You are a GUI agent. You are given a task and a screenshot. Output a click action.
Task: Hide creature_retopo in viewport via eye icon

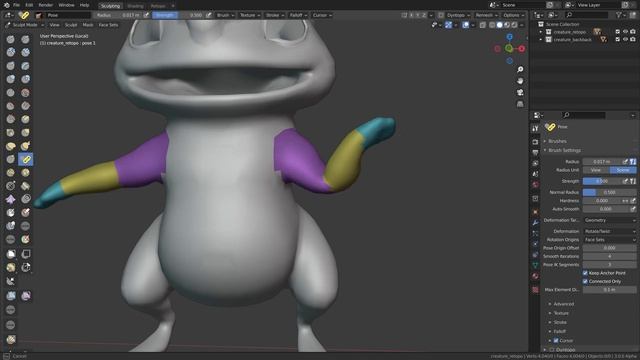click(x=625, y=31)
